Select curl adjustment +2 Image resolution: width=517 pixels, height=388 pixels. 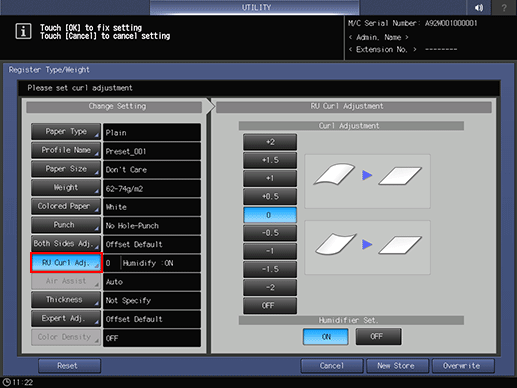tap(270, 142)
